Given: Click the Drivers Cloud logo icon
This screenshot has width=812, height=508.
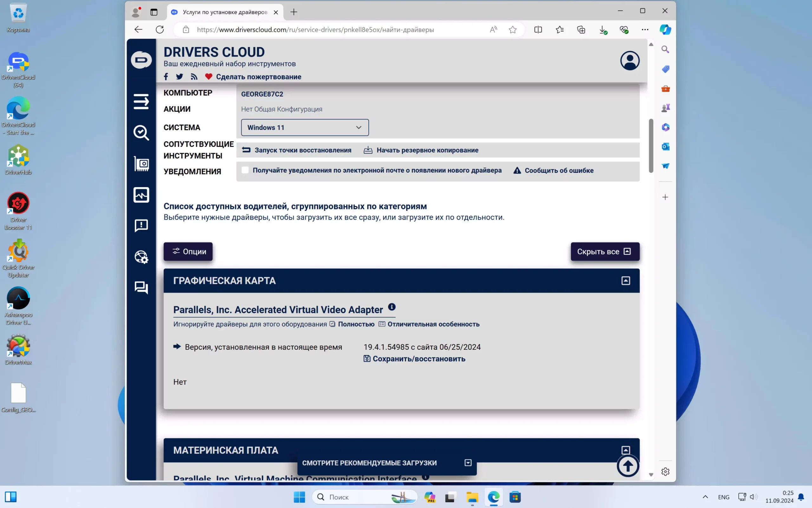Looking at the screenshot, I should click(141, 60).
